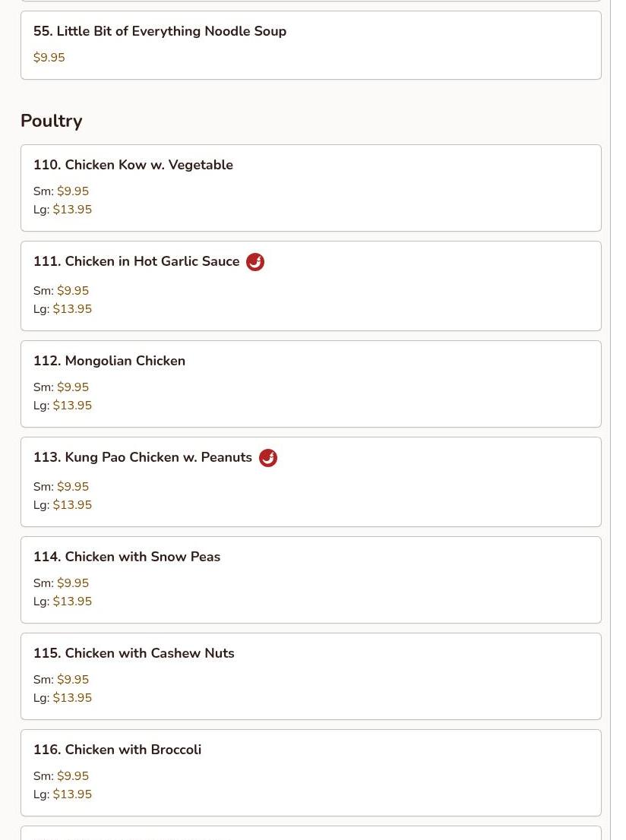Pick large price of Hot Garlic Sauce chicken
This screenshot has height=840, width=626.
point(72,309)
